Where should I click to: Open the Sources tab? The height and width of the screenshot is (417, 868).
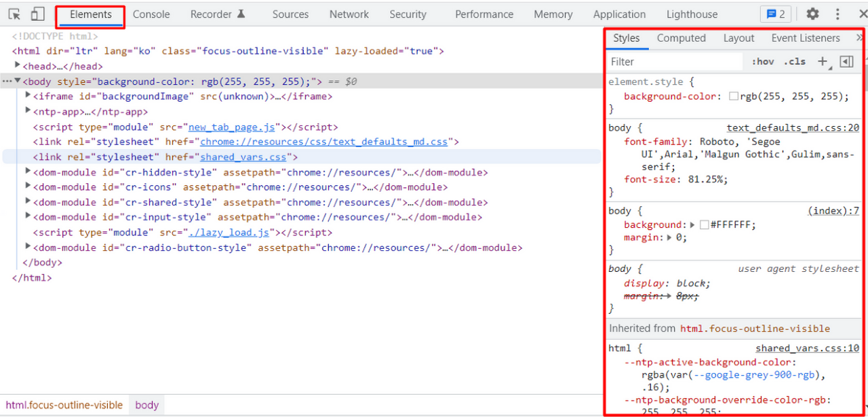[290, 14]
